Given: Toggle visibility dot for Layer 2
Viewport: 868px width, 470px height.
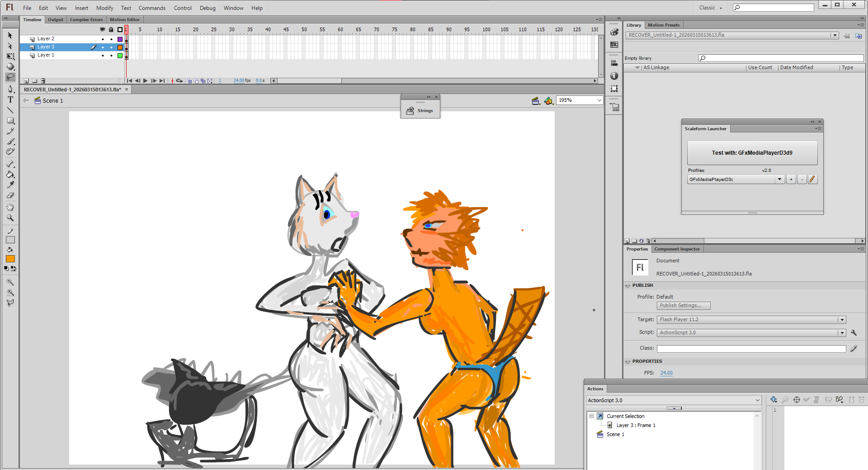Looking at the screenshot, I should click(x=103, y=39).
